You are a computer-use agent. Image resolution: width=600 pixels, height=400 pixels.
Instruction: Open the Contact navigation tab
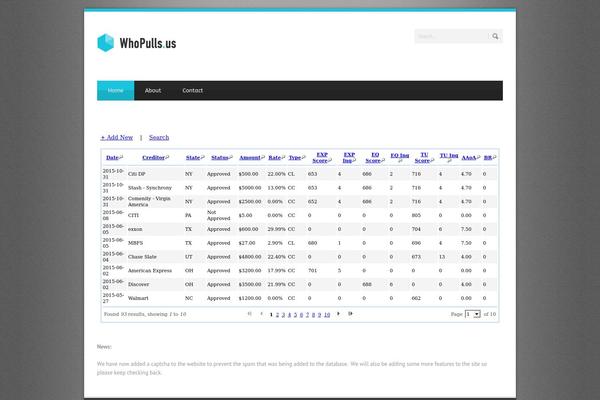(192, 90)
